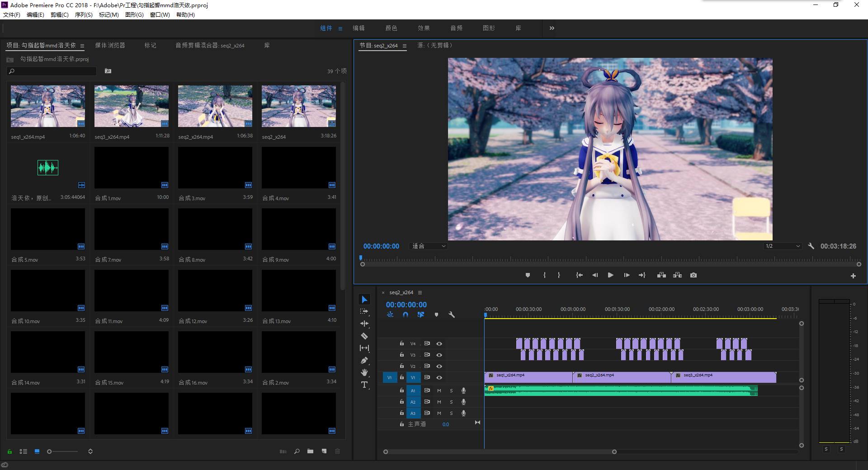The height and width of the screenshot is (470, 868).
Task: Go to In point
Action: pos(579,275)
